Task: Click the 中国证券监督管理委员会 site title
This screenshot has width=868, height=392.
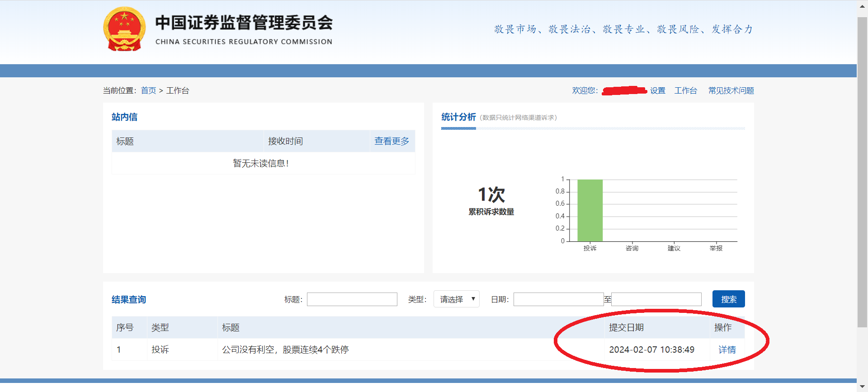Action: (x=244, y=23)
